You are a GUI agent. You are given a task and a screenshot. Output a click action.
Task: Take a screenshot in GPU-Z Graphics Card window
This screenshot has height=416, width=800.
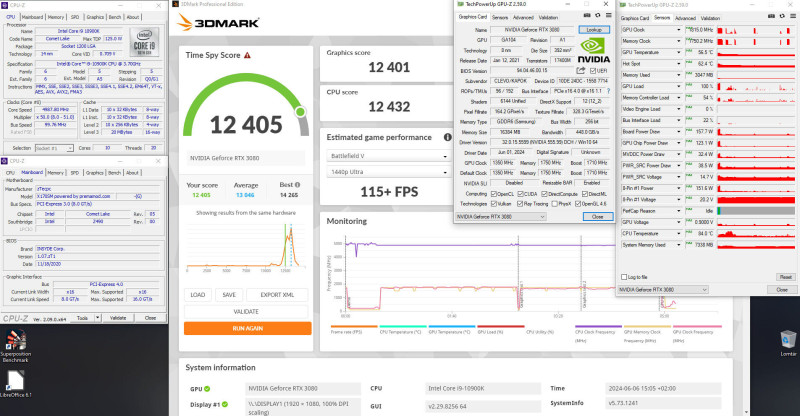pos(587,15)
